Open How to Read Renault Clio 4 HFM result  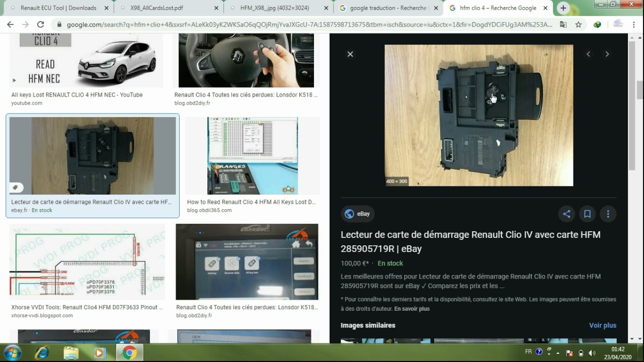click(252, 202)
